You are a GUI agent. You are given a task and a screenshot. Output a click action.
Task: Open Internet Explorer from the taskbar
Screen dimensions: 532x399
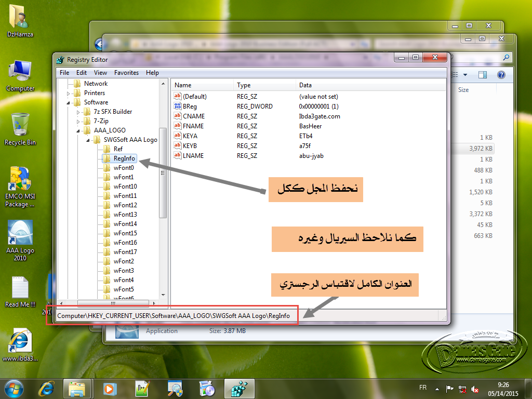tap(46, 389)
